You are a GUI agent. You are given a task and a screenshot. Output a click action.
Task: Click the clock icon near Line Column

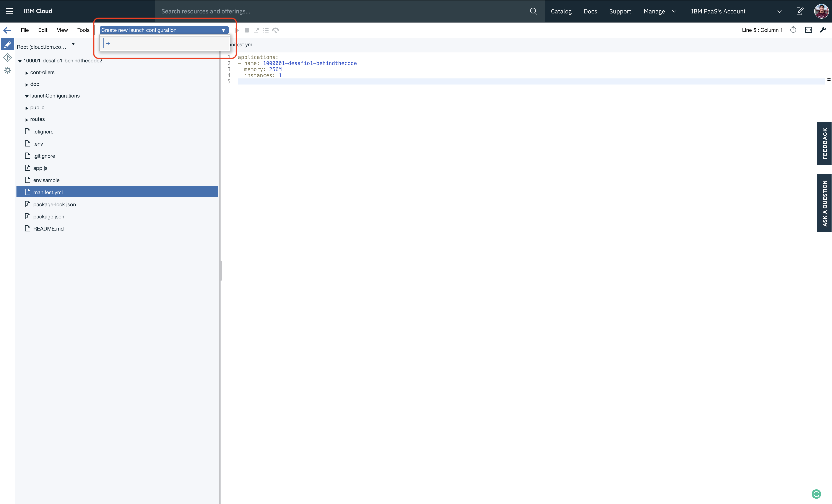pos(793,30)
